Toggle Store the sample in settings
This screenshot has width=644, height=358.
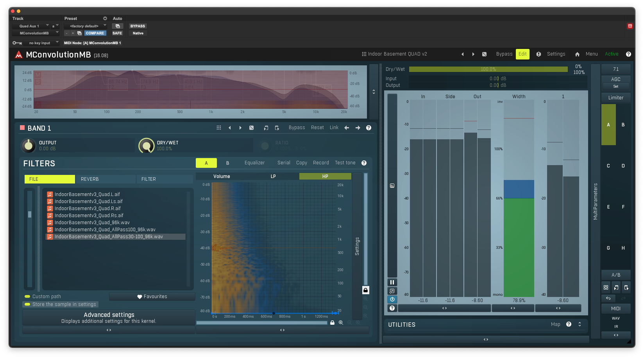[x=60, y=304]
